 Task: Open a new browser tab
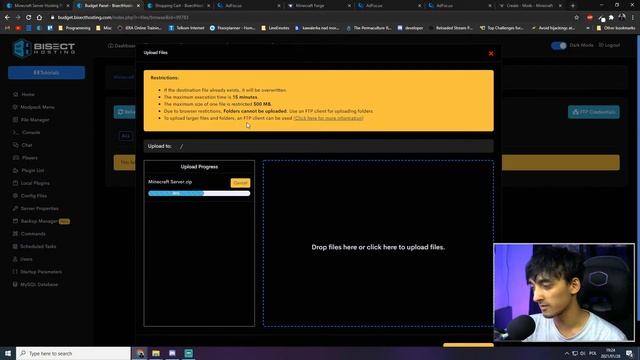(x=573, y=6)
